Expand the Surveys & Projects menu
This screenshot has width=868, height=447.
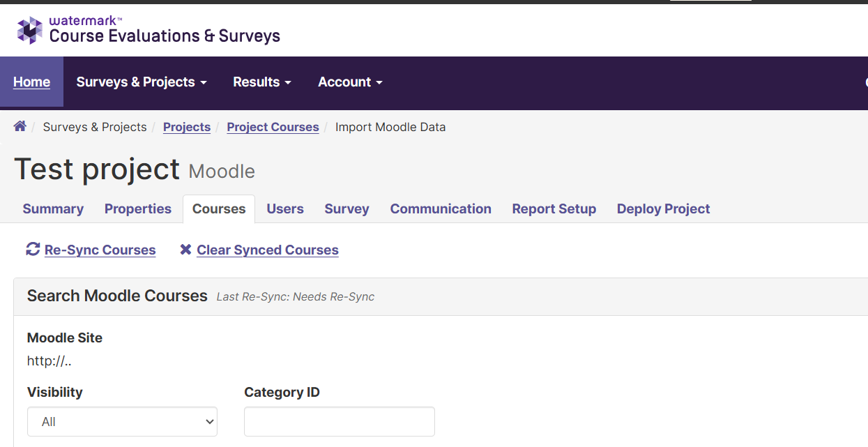click(142, 82)
